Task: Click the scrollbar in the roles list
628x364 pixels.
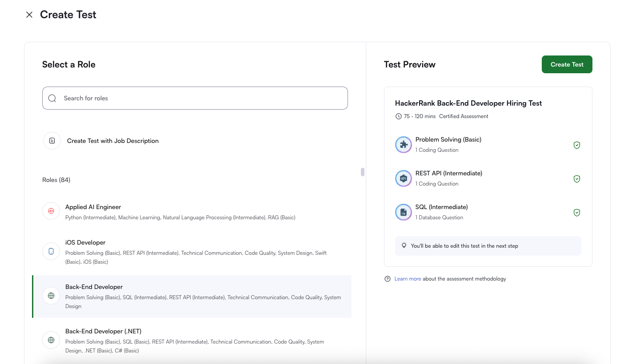Action: pos(362,171)
